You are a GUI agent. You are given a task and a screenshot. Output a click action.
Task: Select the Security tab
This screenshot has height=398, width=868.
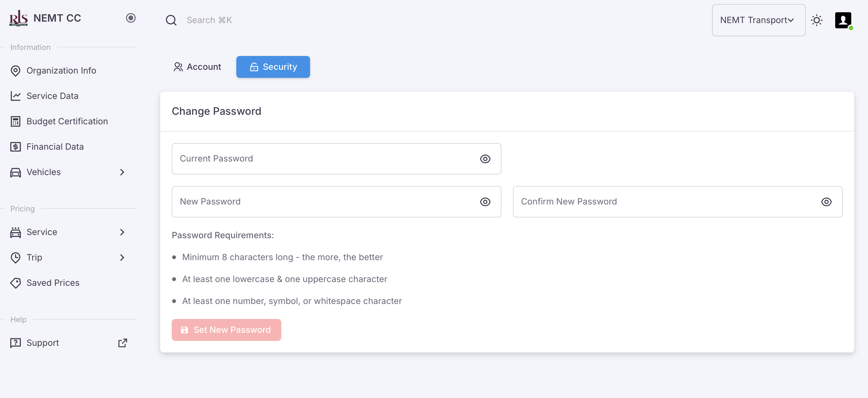pos(273,67)
